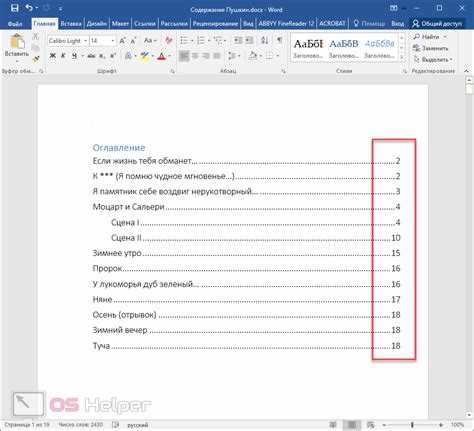Apply the red font color

coord(161,56)
